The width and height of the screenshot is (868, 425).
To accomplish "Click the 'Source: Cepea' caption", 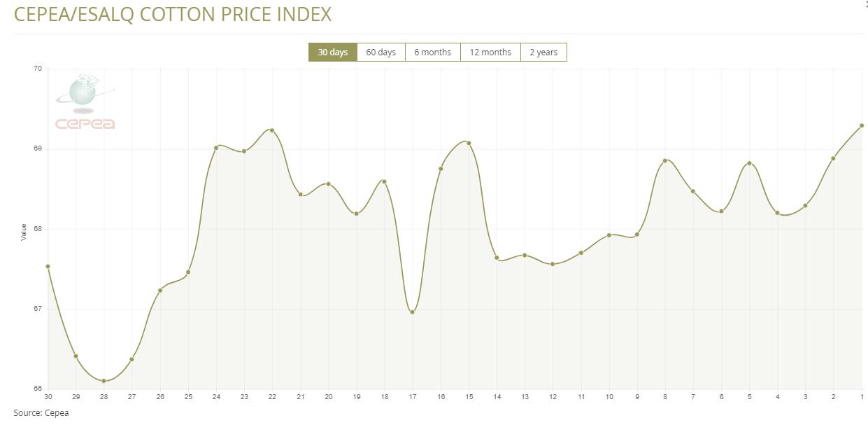I will coord(41,413).
